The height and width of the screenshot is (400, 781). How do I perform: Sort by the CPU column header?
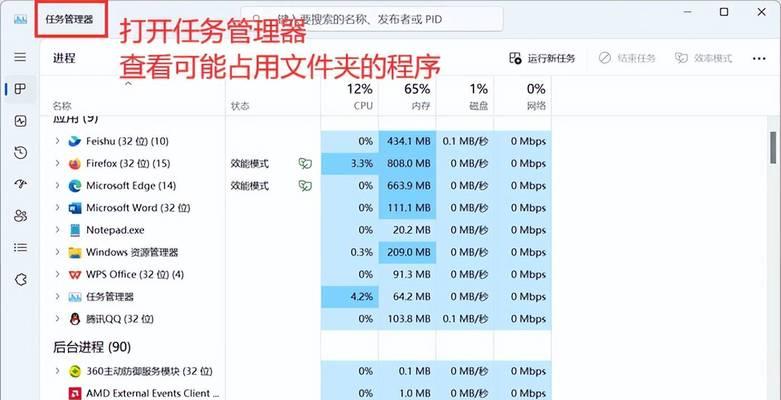coord(349,97)
